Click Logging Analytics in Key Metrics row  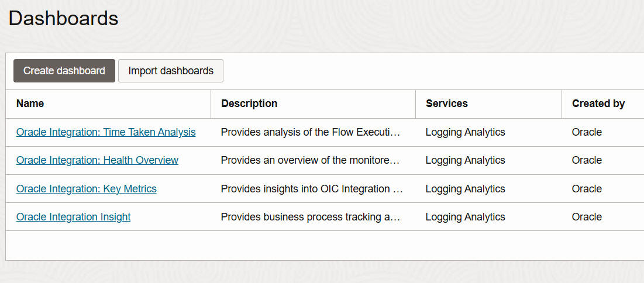pos(465,189)
